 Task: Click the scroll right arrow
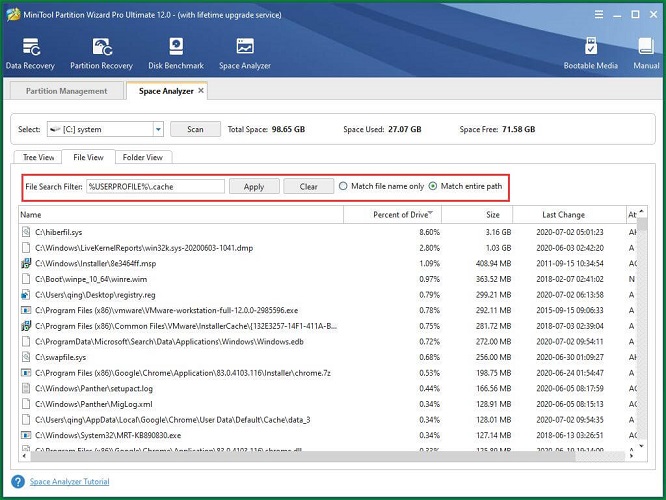[631, 456]
